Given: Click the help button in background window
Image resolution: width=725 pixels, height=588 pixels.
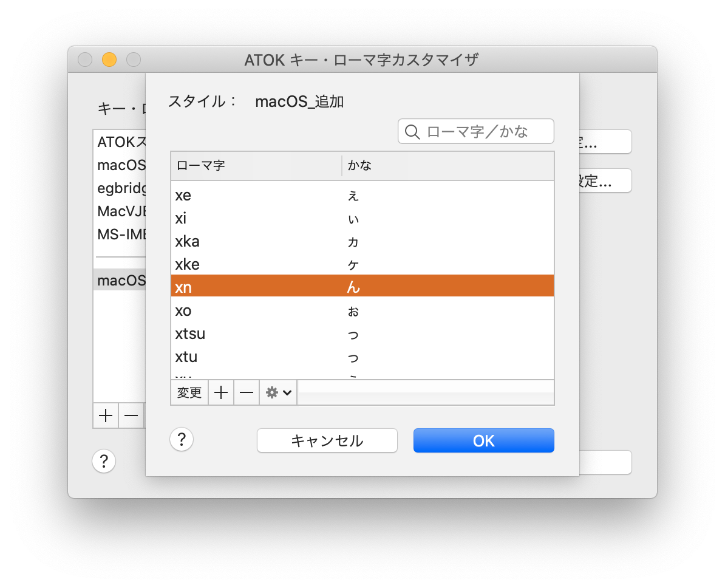Looking at the screenshot, I should click(104, 461).
